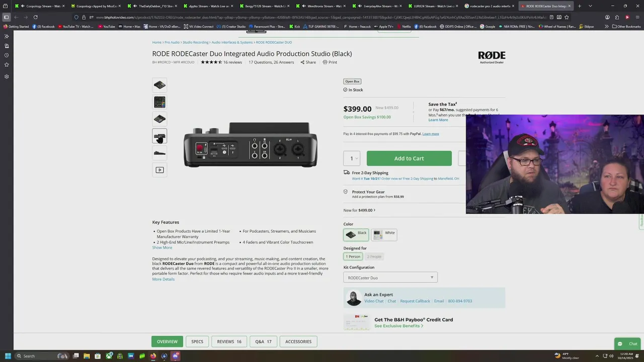Click the browser back arrow
This screenshot has height=362, width=644.
16,17
